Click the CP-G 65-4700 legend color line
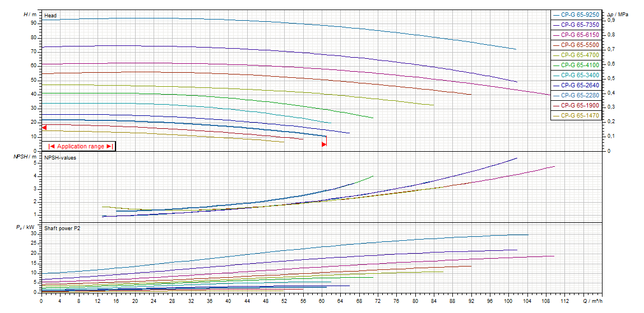644x313 pixels. pyautogui.click(x=556, y=55)
